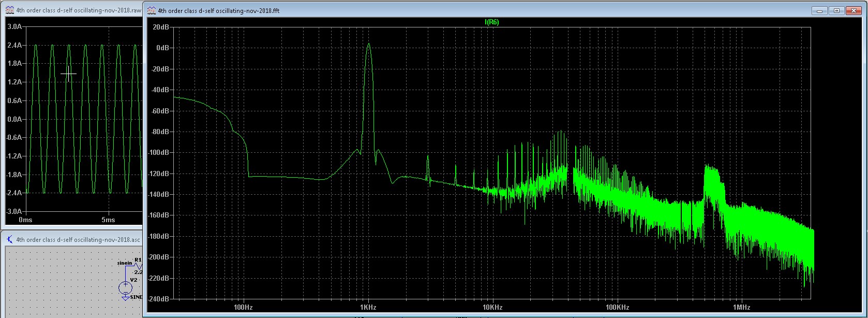868x318 pixels.
Task: Select the V2 voltage source symbol in schematic
Action: pyautogui.click(x=125, y=287)
